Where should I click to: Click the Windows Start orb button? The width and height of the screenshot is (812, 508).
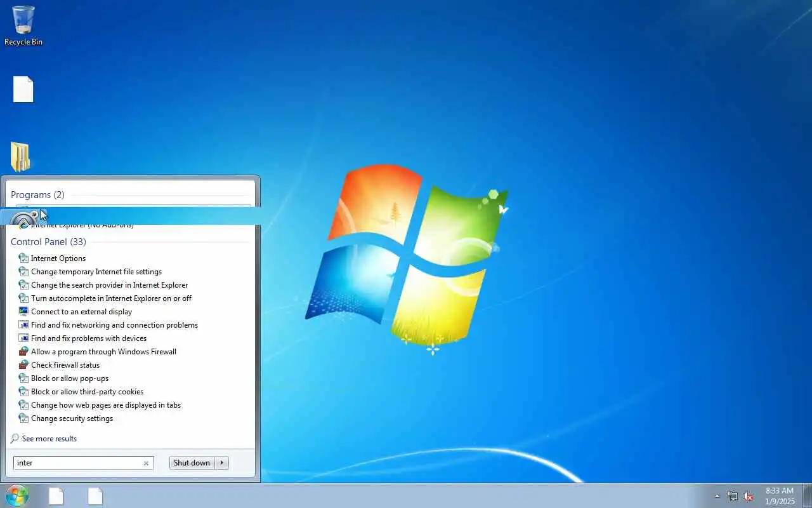16,495
